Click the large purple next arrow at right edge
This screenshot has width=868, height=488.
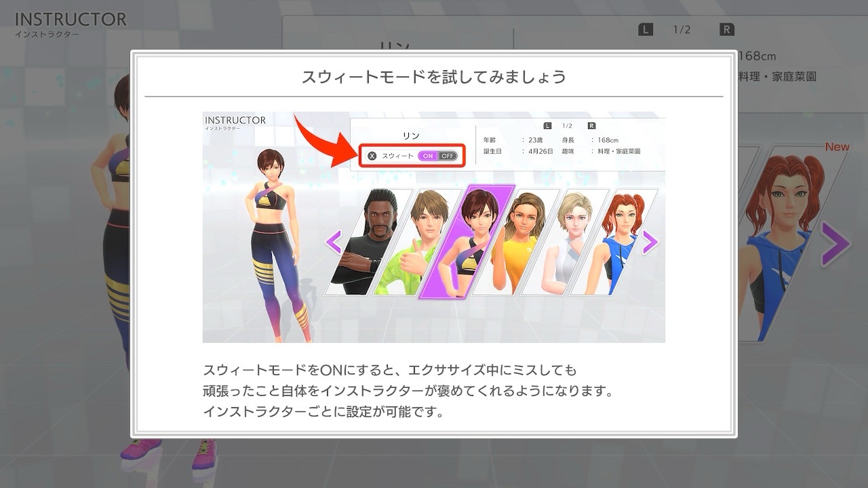pos(835,243)
